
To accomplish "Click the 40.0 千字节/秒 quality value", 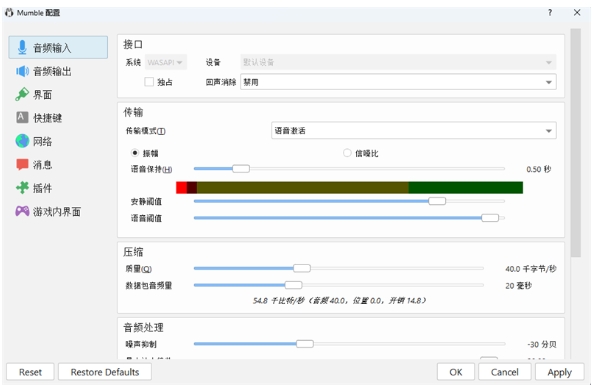I will tap(531, 269).
